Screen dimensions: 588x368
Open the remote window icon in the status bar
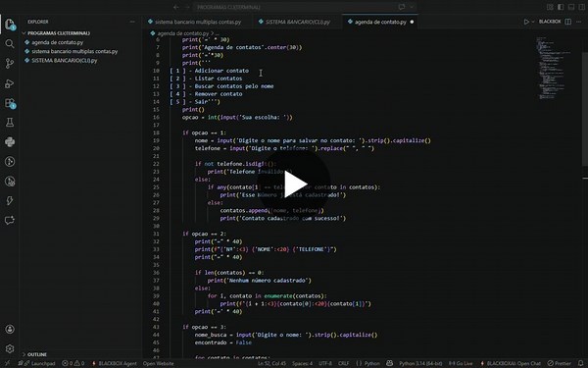[7, 363]
